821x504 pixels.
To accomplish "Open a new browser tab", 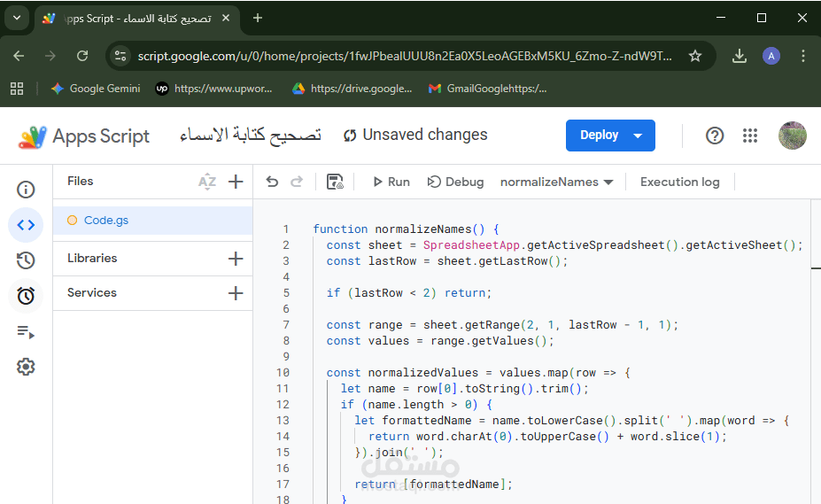I will 257,18.
